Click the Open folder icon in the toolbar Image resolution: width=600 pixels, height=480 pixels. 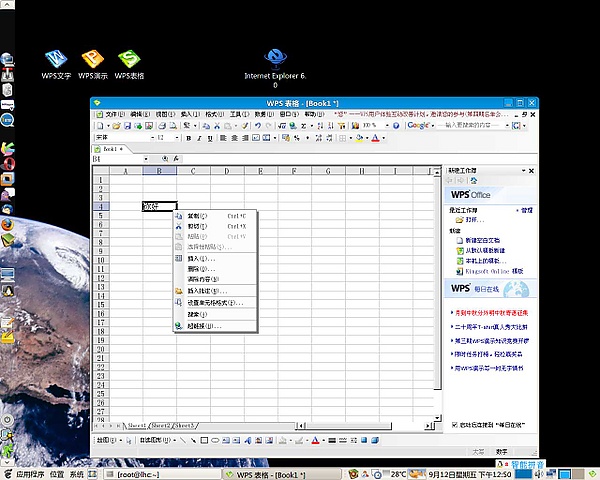tap(117, 126)
